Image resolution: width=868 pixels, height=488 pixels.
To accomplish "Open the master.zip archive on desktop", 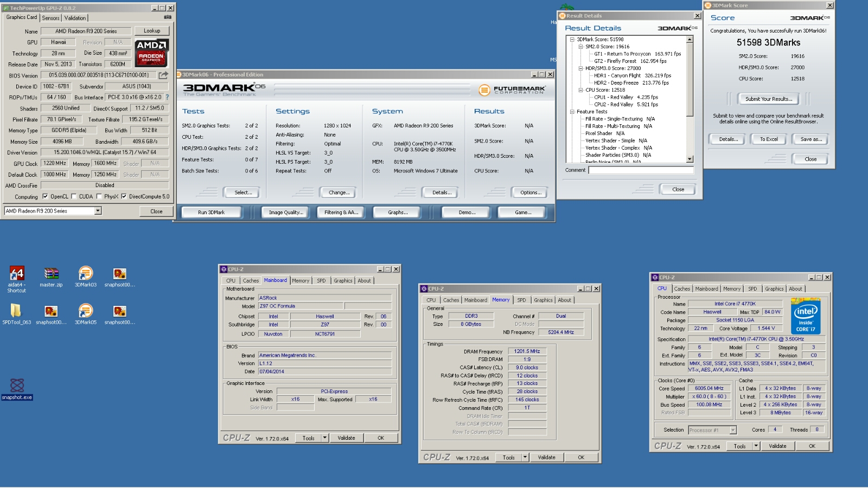I will tap(51, 277).
